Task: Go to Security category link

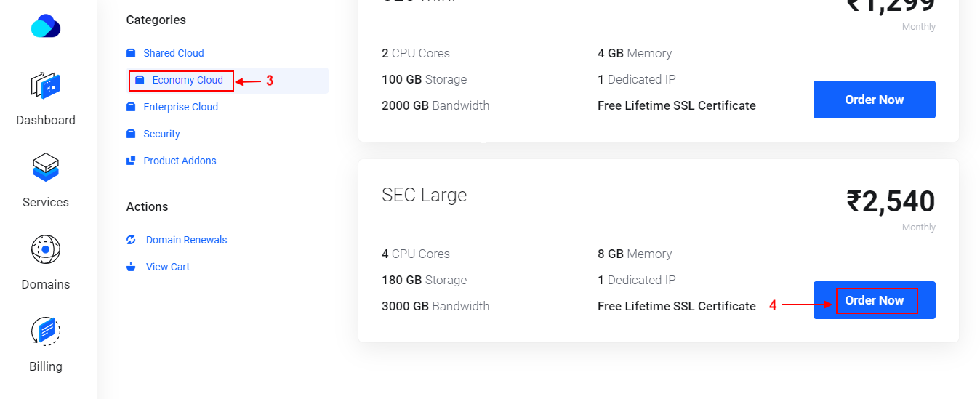Action: click(x=161, y=134)
